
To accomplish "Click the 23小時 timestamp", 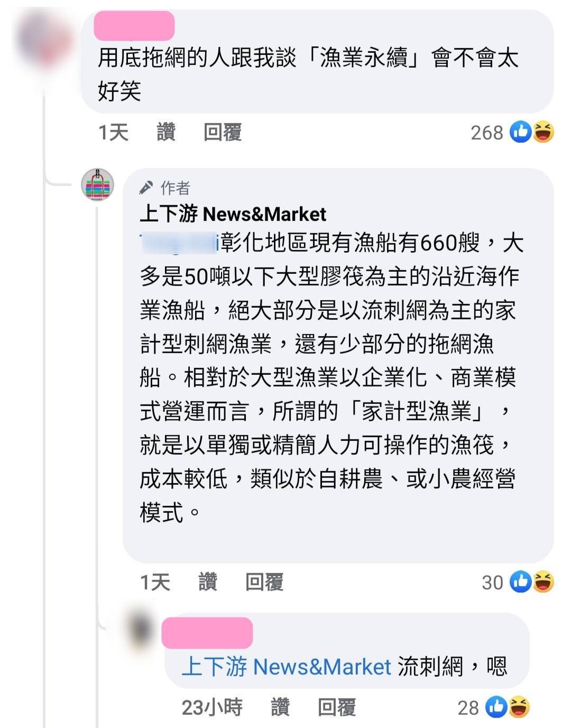I will pyautogui.click(x=212, y=707).
